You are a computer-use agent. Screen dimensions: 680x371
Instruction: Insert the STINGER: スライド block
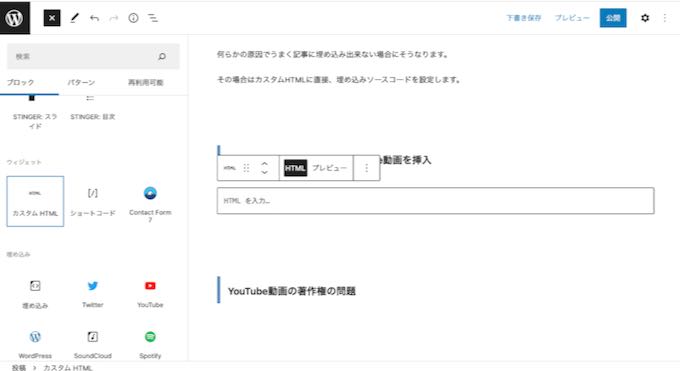tap(35, 114)
